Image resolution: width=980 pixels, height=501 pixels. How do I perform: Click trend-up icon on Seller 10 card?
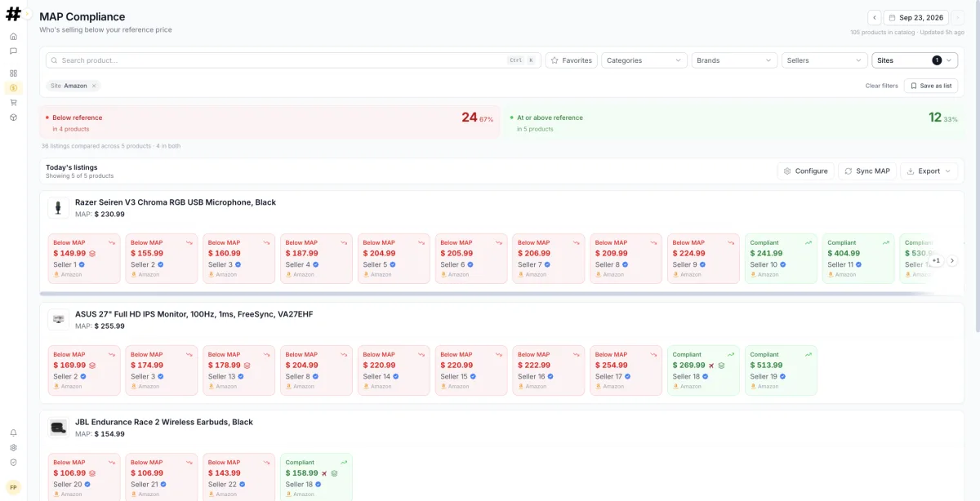[x=808, y=242]
